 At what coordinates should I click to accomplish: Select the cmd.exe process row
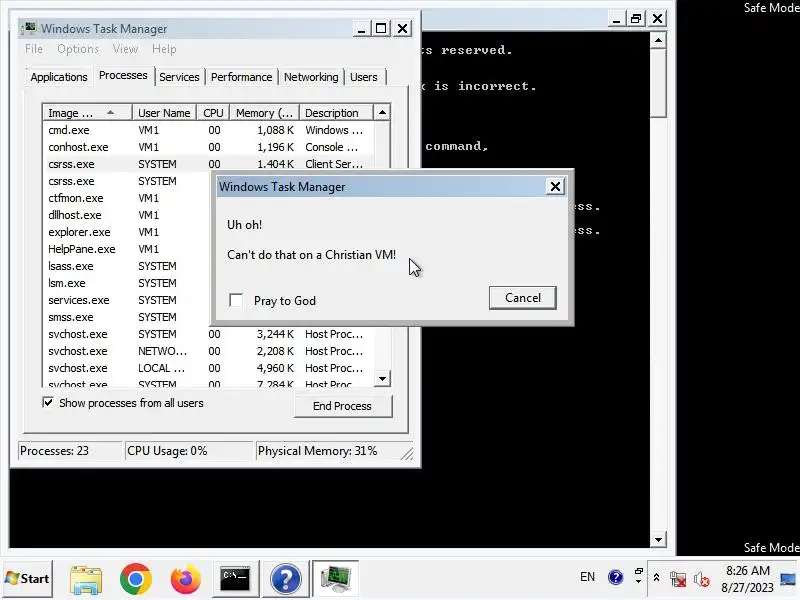[x=208, y=130]
